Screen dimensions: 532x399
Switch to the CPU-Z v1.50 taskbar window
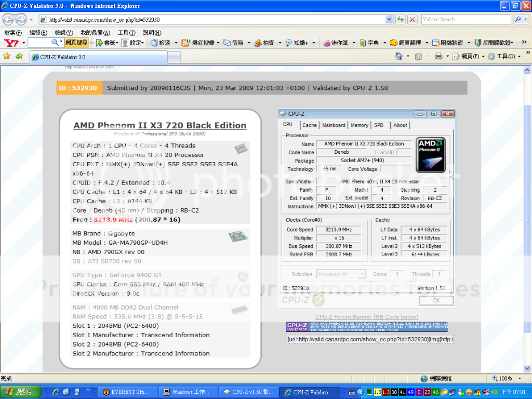(x=249, y=392)
